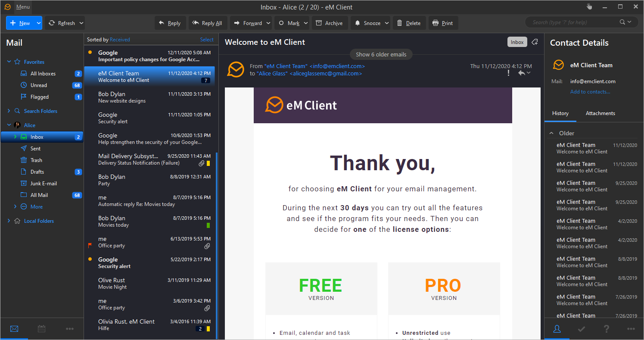The image size is (644, 340).
Task: Expand the Local Folders tree node
Action: [9, 221]
